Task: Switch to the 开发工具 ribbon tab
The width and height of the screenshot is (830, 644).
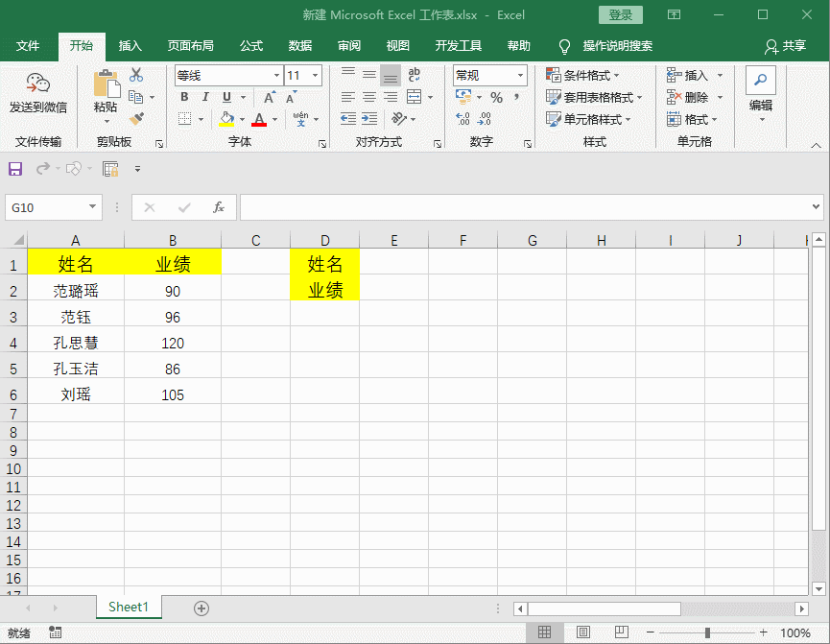Action: [459, 46]
